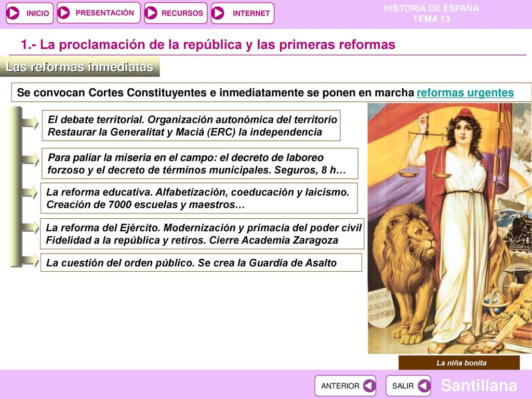
Task: Go to INICIO
Action: pos(30,13)
